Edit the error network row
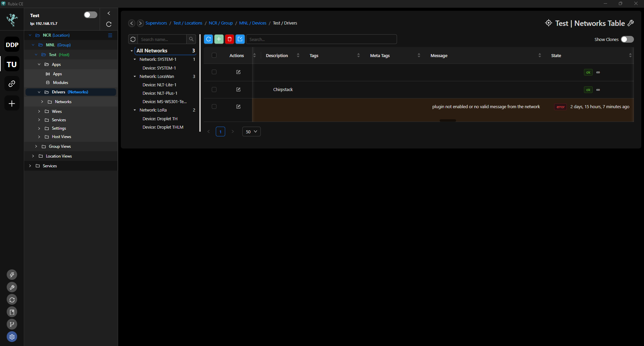 [238, 106]
